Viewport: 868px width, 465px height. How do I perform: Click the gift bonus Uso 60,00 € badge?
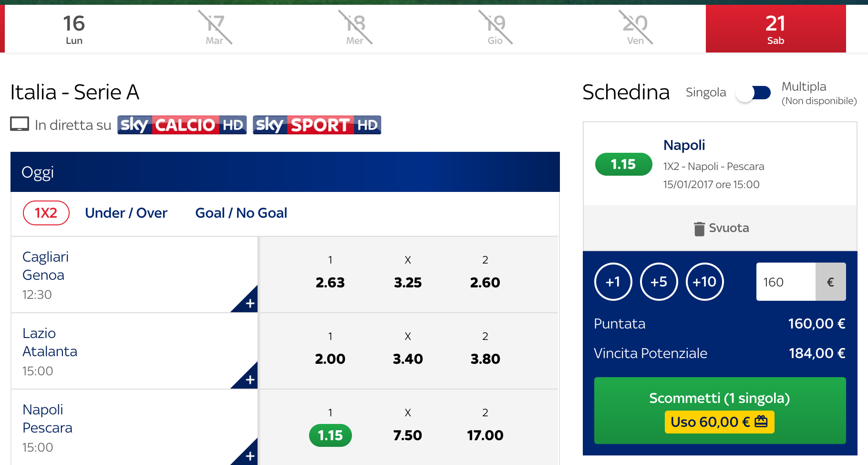coord(719,422)
